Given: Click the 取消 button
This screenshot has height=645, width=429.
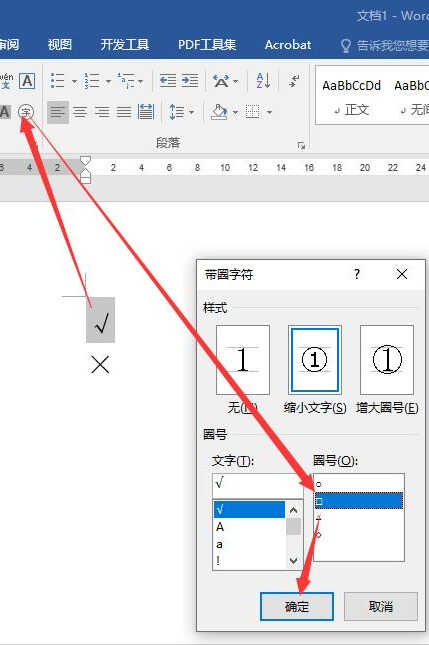Looking at the screenshot, I should pyautogui.click(x=381, y=606).
